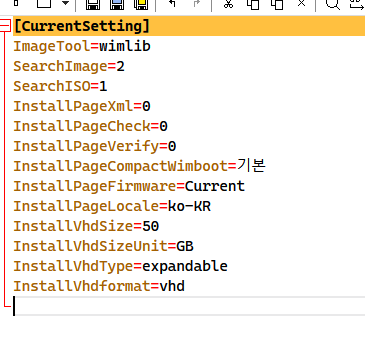This screenshot has height=363, width=365.
Task: Click the SearchISO=1 line
Action: (x=60, y=86)
